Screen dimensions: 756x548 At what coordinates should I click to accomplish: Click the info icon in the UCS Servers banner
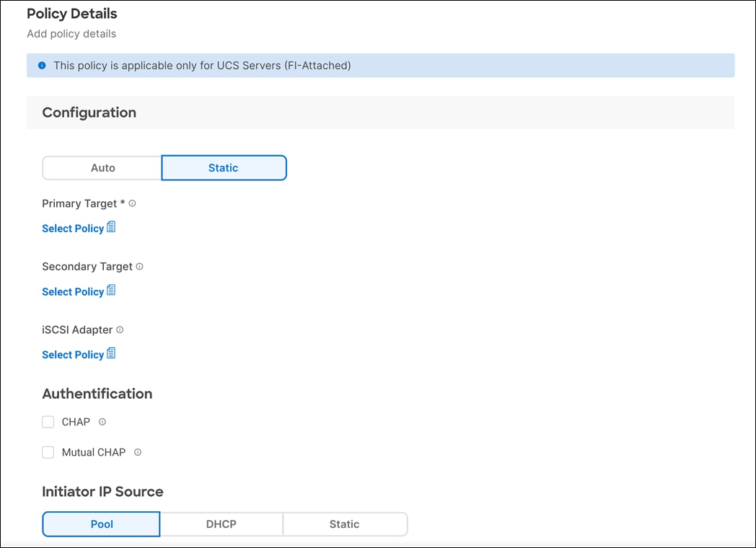[41, 65]
